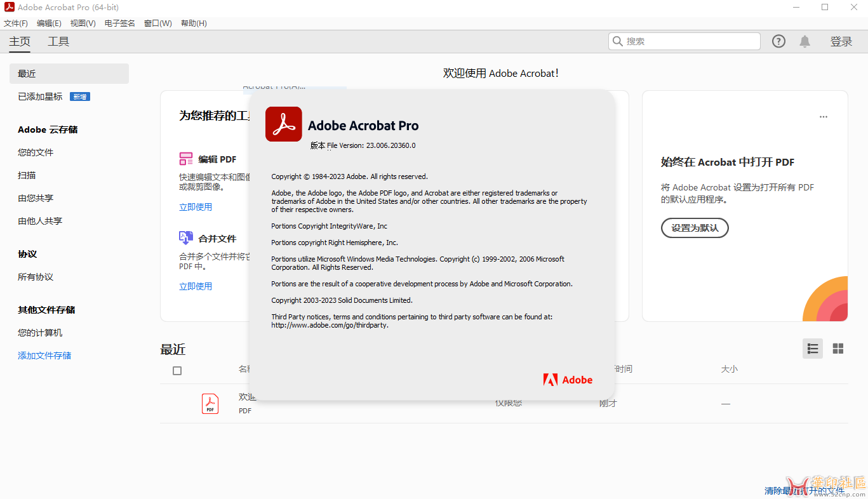Viewport: 868px width, 499px height.
Task: Open the 文件(F) menu
Action: pyautogui.click(x=16, y=23)
